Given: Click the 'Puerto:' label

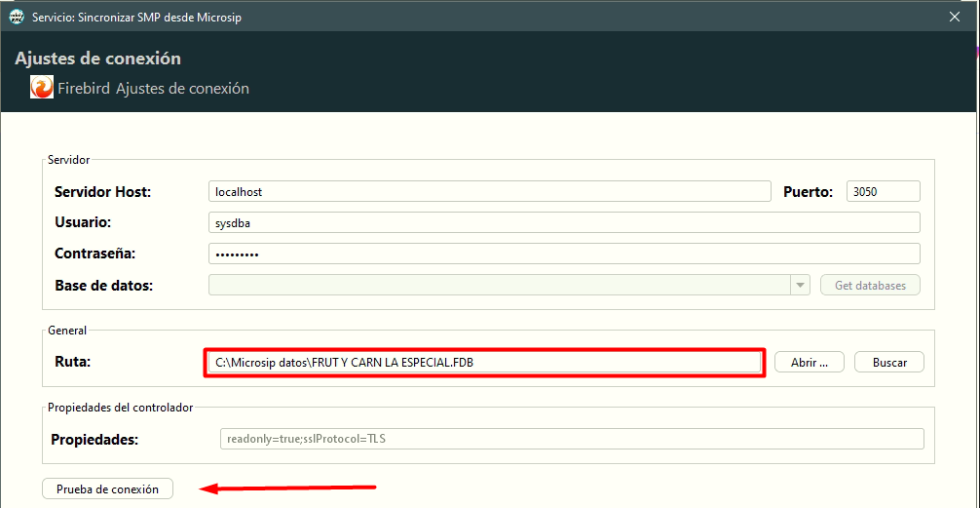Looking at the screenshot, I should (x=809, y=192).
